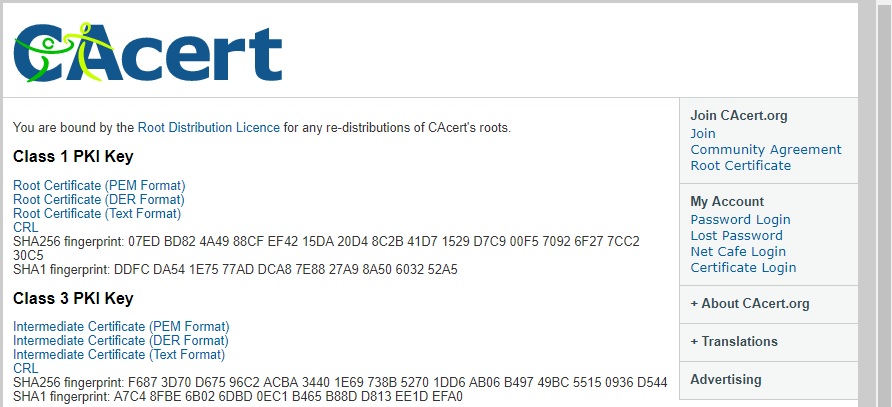Screen dimensions: 892x407
Task: Download Class 3 Intermediate Certificate PEM Format
Action: pyautogui.click(x=121, y=327)
